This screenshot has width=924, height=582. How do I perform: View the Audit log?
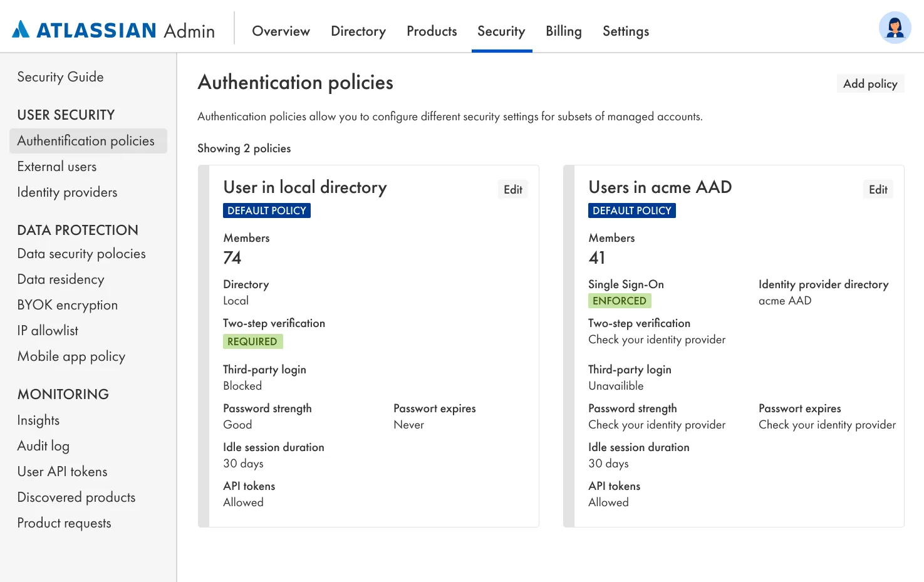(x=43, y=446)
